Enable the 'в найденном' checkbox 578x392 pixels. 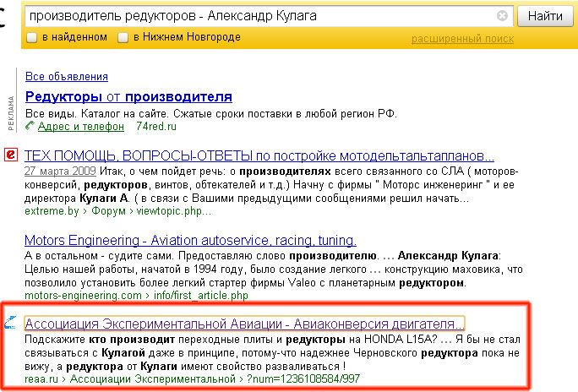pyautogui.click(x=32, y=37)
